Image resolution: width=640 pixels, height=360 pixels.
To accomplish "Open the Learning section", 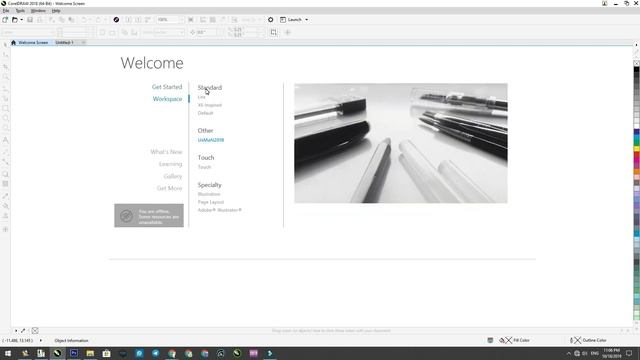I will 171,164.
